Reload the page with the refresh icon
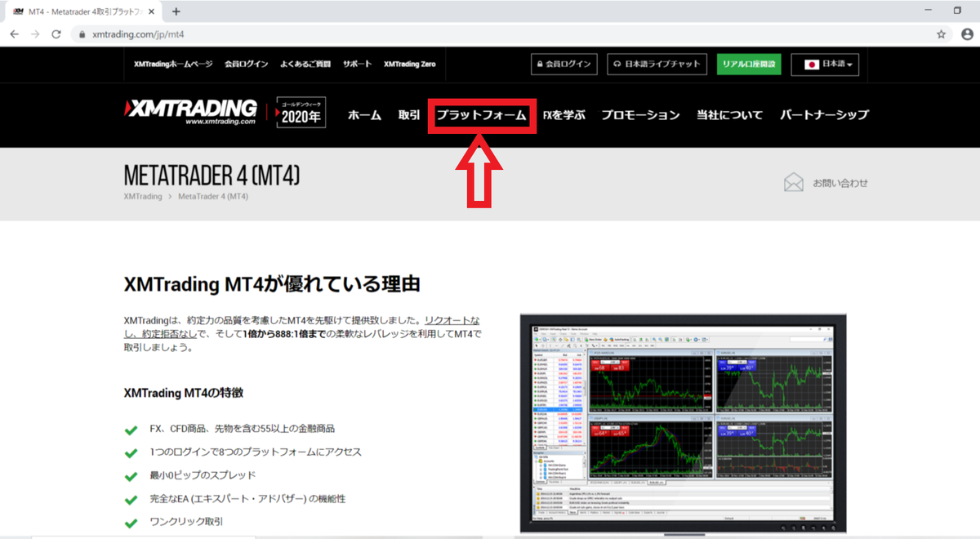Viewport: 980px width, 539px height. coord(56,34)
